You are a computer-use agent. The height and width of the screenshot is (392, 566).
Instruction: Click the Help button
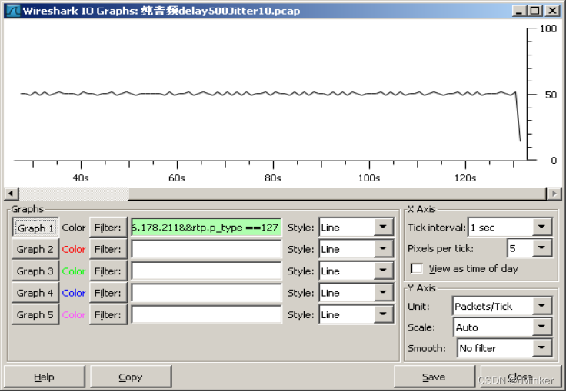point(45,377)
